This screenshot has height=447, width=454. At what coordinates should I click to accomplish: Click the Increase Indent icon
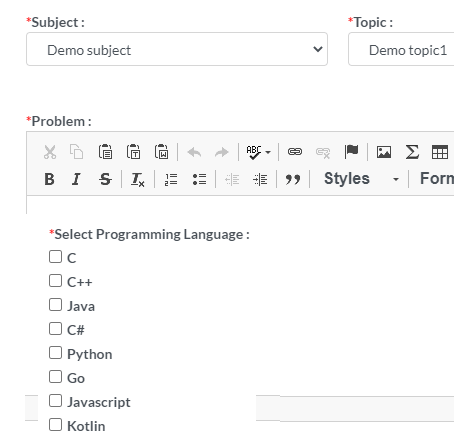(x=260, y=180)
